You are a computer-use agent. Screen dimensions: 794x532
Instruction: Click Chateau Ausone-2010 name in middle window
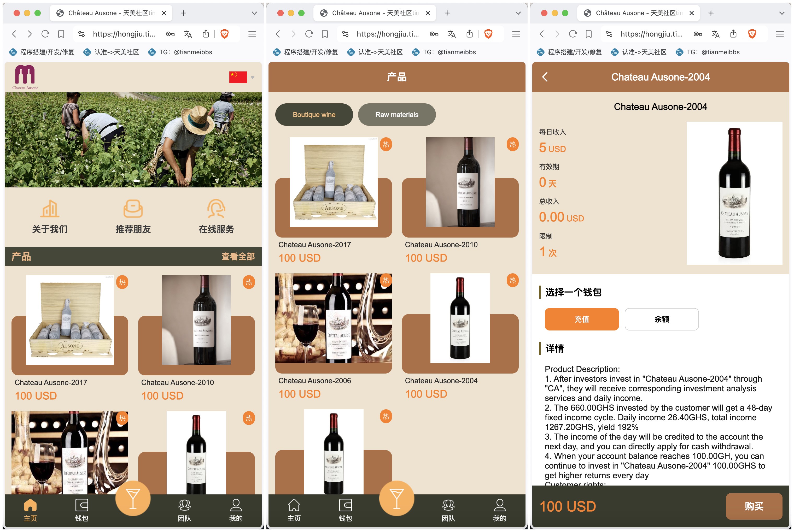(x=441, y=245)
